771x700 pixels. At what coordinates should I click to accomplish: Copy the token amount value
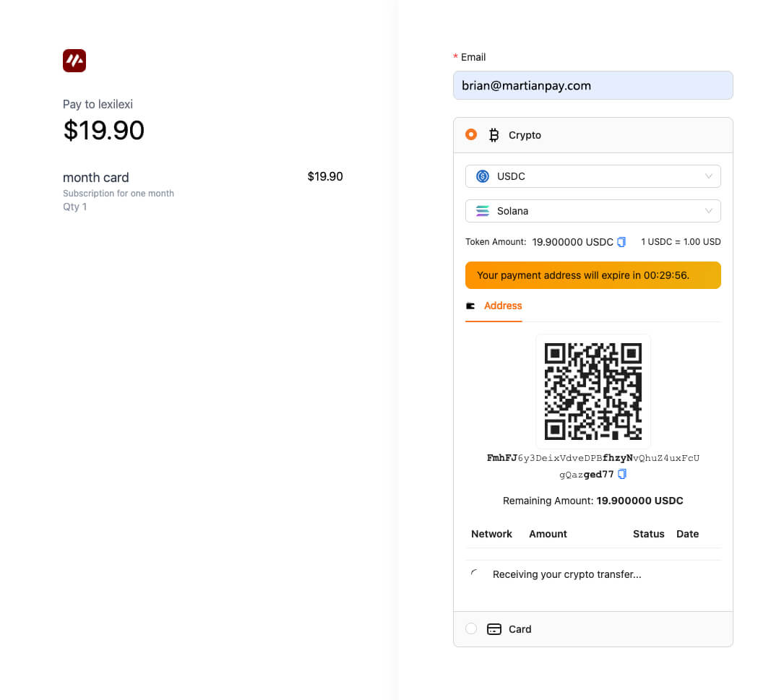pos(621,242)
